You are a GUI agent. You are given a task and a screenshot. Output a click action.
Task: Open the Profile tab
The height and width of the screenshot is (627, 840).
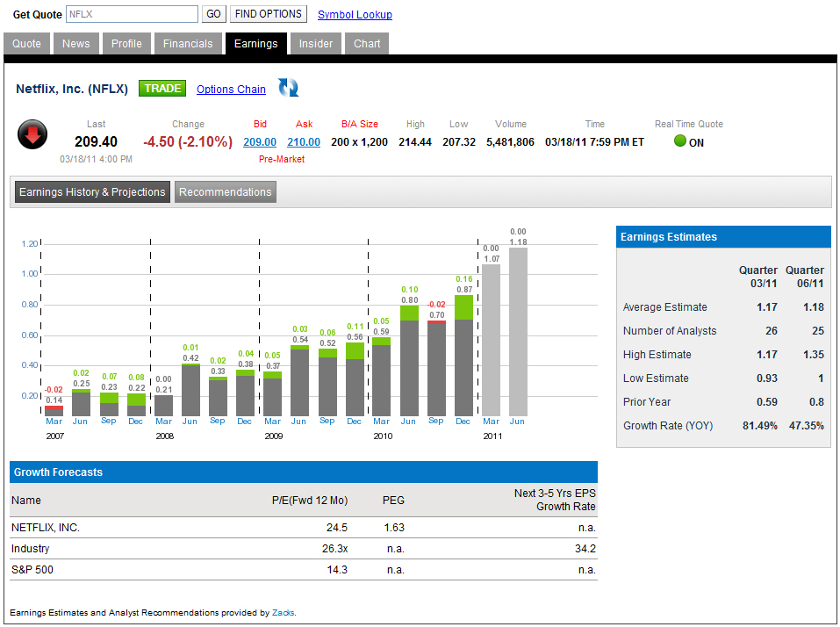(126, 43)
